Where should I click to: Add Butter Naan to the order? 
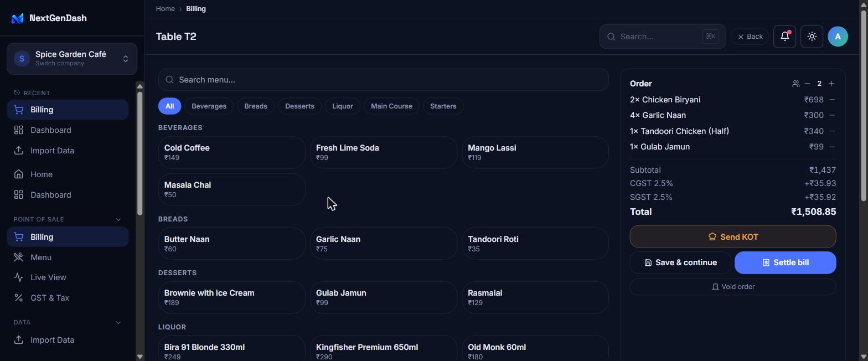click(231, 244)
